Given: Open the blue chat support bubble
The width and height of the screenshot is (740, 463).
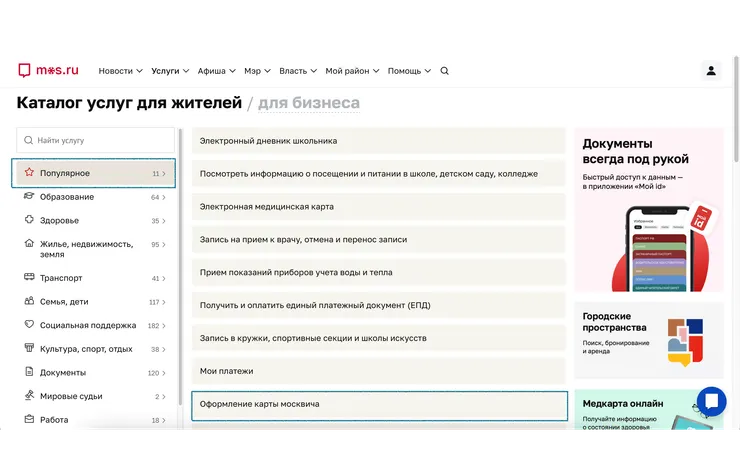Looking at the screenshot, I should [711, 402].
